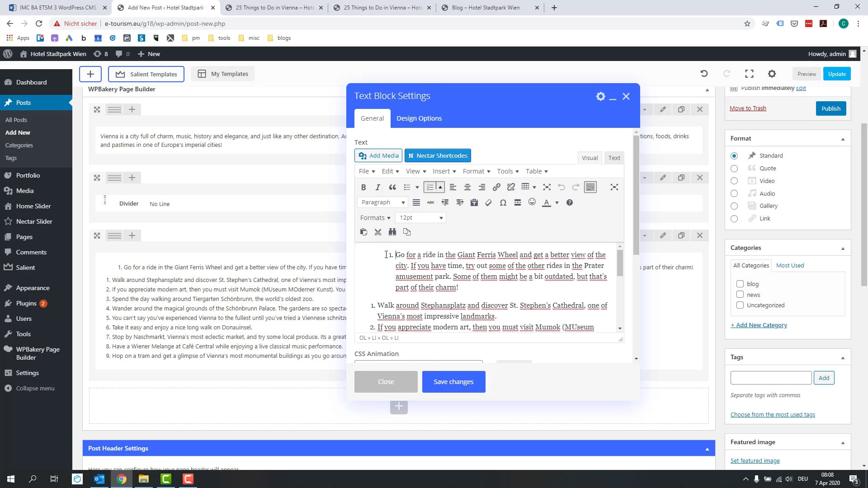
Task: Enter distraction-free fullscreen editor mode
Action: (x=614, y=187)
